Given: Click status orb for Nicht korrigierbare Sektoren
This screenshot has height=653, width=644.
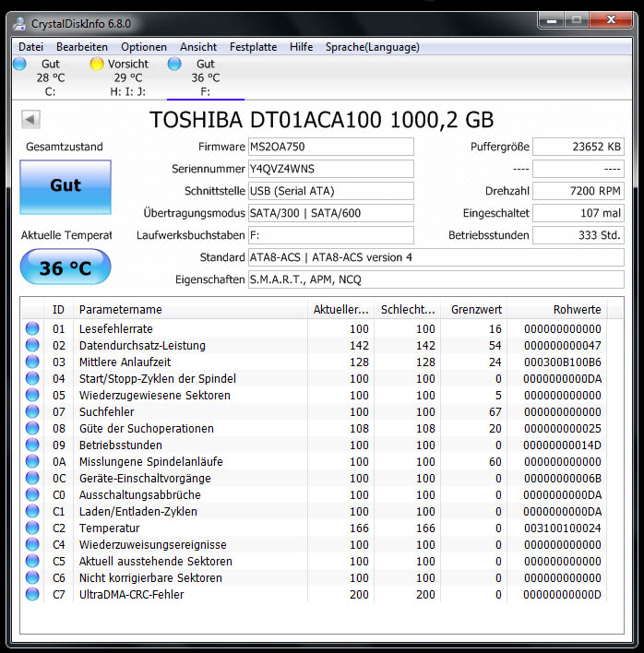Looking at the screenshot, I should coord(32,577).
